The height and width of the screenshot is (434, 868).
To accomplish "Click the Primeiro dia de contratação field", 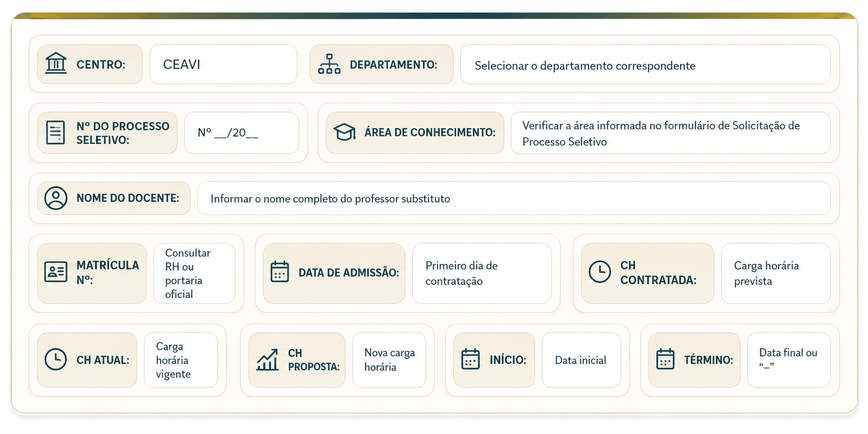I will click(x=482, y=273).
